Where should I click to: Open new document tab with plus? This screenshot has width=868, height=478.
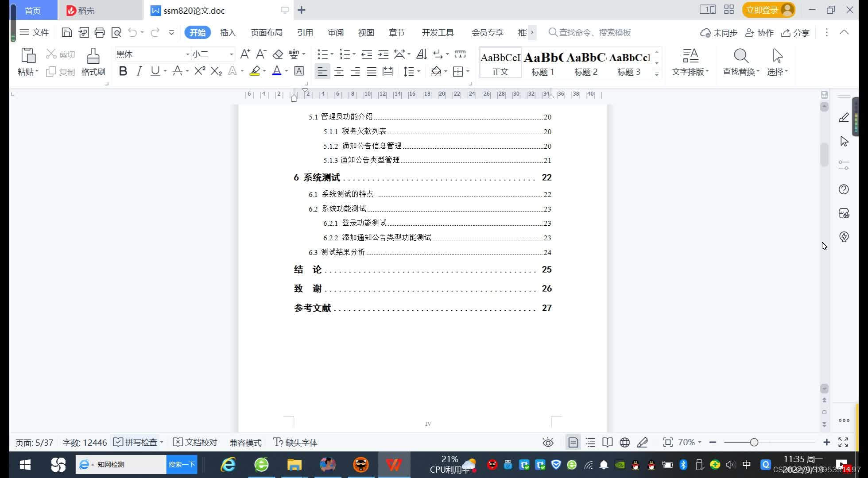302,10
